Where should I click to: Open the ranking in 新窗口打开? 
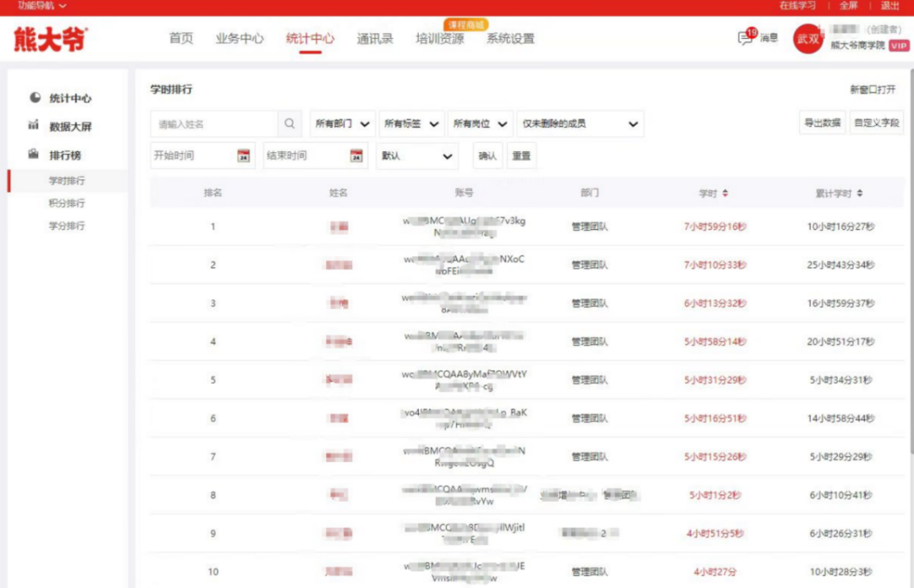[873, 88]
